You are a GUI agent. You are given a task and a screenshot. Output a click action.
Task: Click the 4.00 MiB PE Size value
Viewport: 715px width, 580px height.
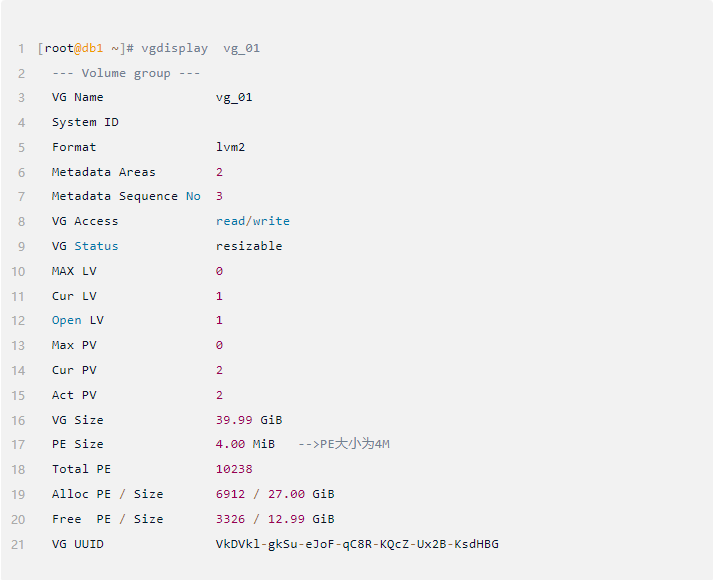(245, 444)
